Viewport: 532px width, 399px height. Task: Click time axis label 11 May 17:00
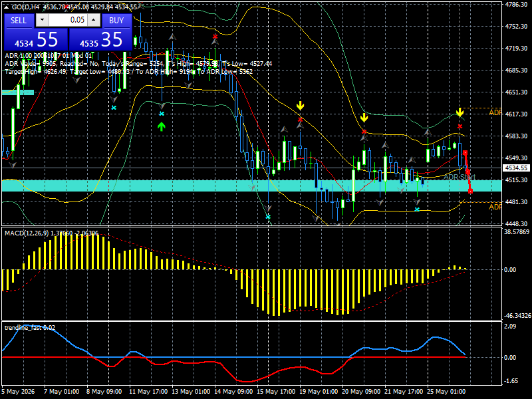148,392
